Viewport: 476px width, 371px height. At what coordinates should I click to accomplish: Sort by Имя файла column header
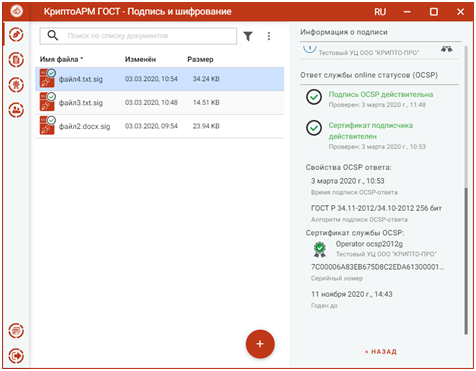coord(61,59)
